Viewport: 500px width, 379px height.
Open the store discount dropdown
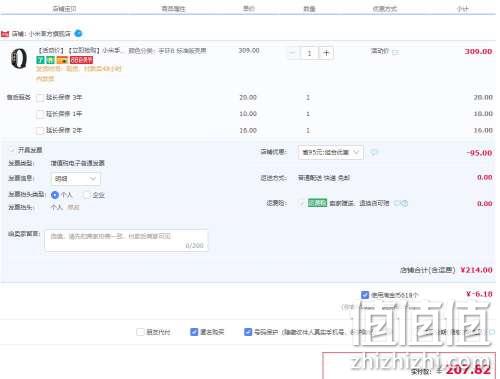330,152
